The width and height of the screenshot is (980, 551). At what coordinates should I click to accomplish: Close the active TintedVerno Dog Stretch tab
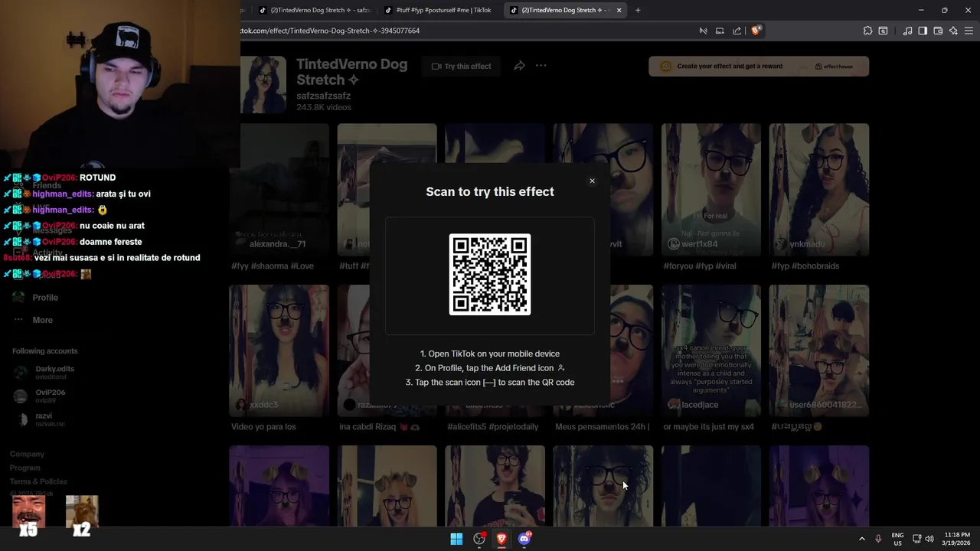(619, 10)
